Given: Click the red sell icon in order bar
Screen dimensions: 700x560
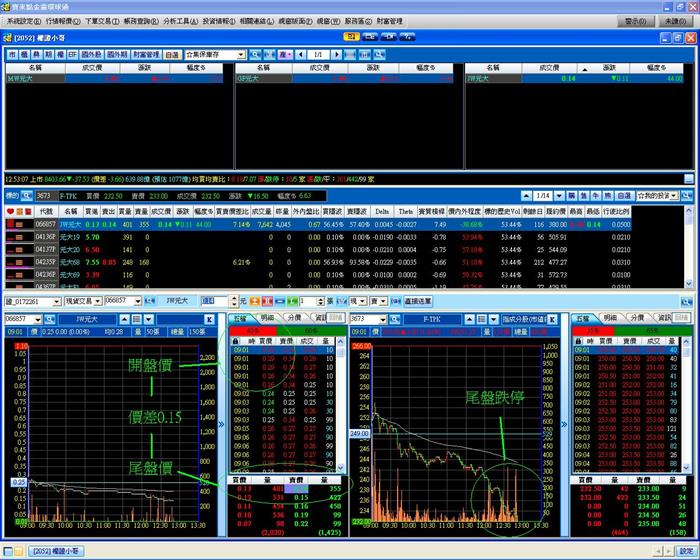Looking at the screenshot, I should pos(267,301).
